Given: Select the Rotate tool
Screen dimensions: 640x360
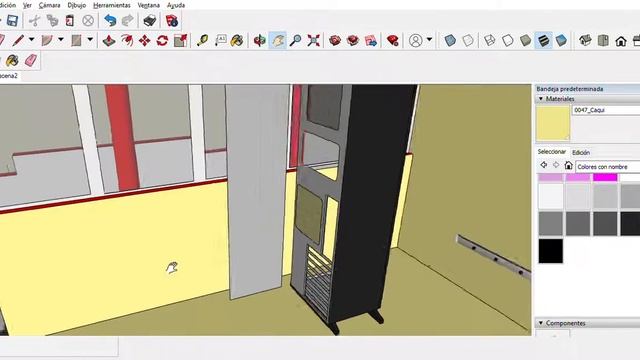Looking at the screenshot, I should [162, 40].
